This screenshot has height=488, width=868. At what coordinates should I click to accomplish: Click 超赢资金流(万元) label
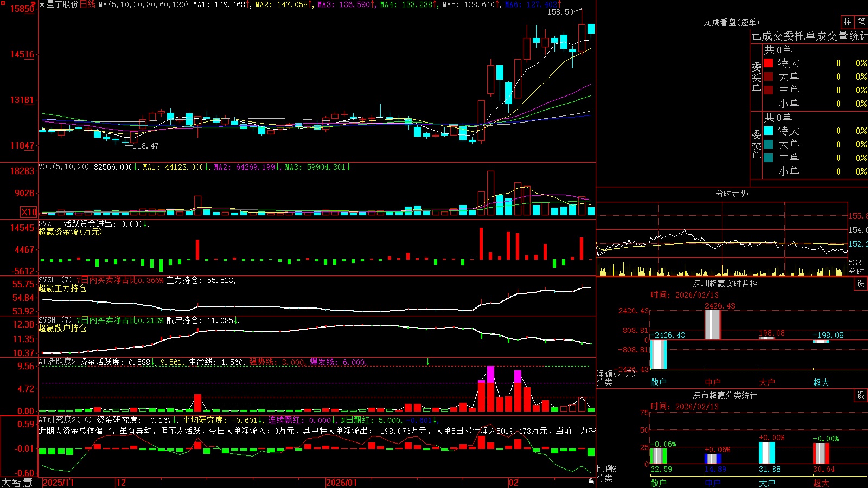click(70, 232)
